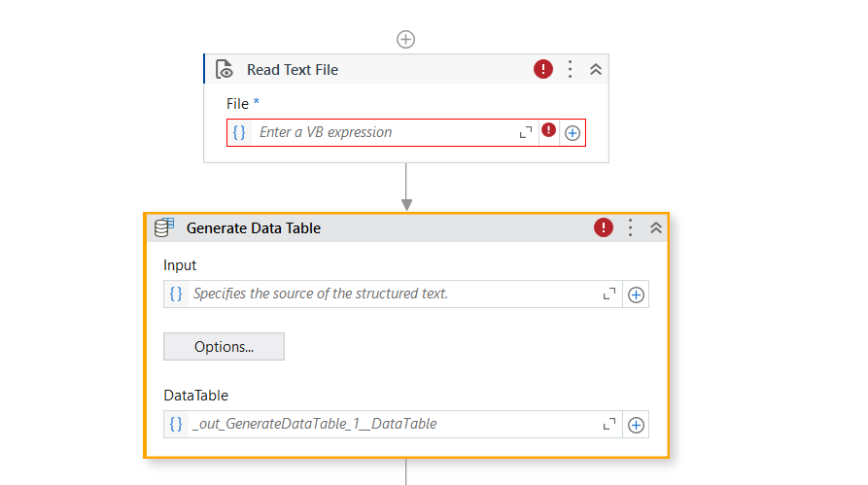Click the plus button beside the DataTable field
868x485 pixels.
click(x=636, y=425)
